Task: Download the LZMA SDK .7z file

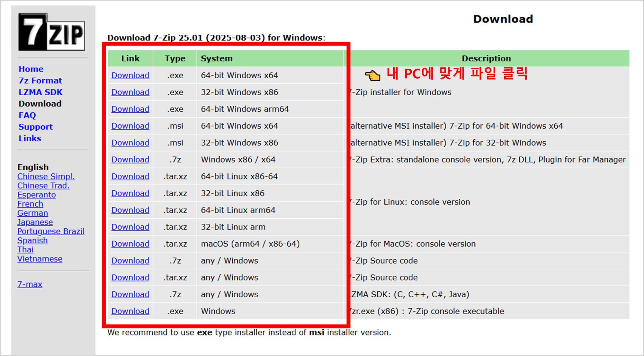Action: [x=130, y=294]
